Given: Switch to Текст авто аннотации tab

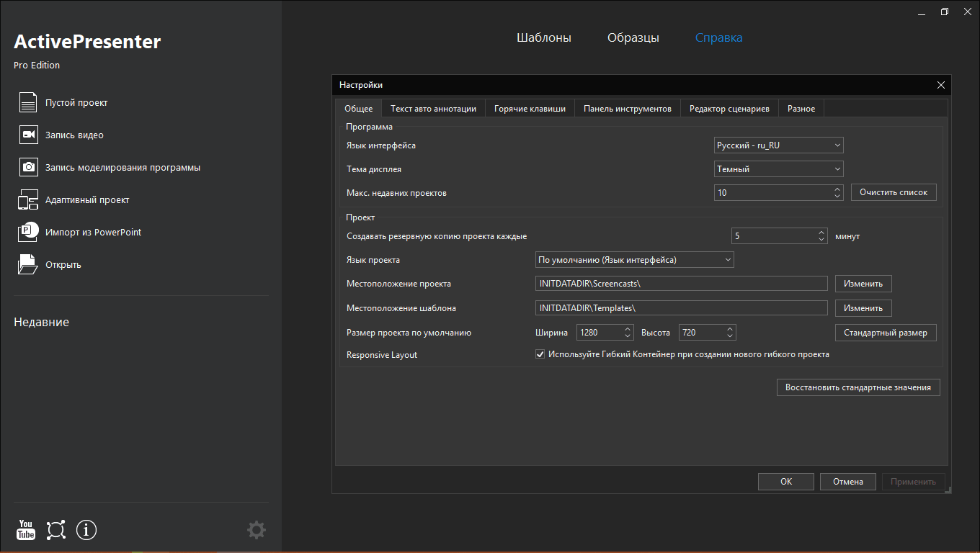Looking at the screenshot, I should pos(433,109).
